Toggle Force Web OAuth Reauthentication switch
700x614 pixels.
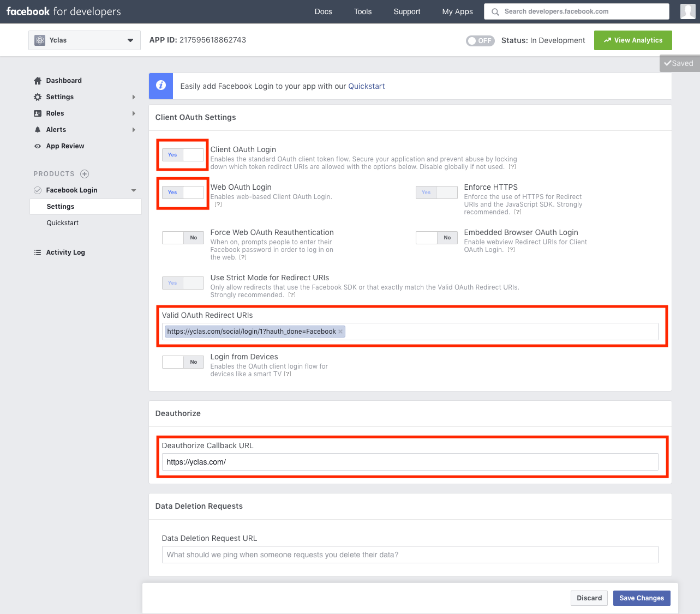(x=183, y=238)
